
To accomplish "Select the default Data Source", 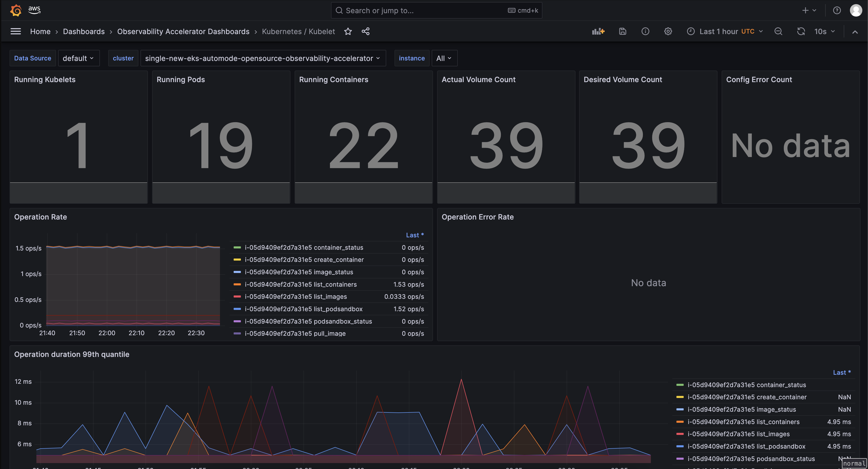I will [78, 58].
